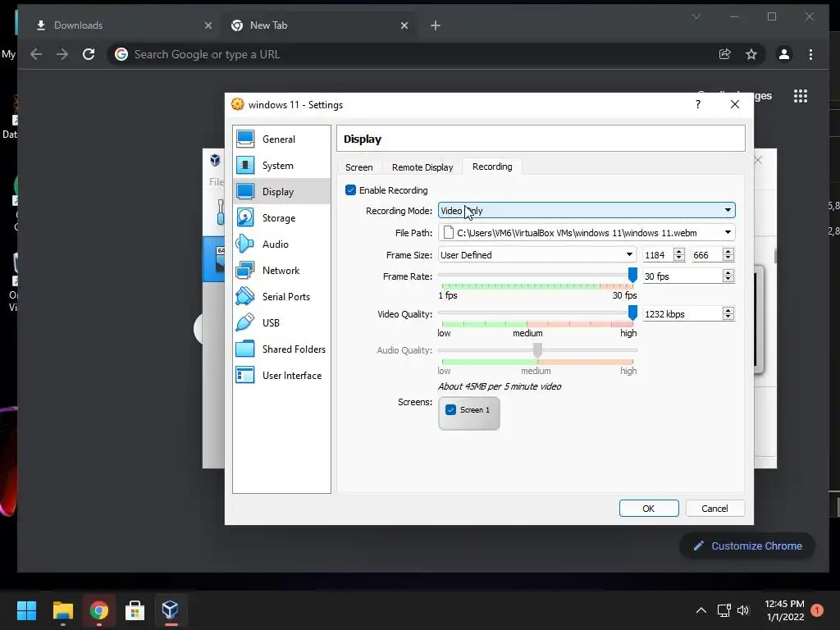This screenshot has height=630, width=840.
Task: Click the frame height 666 spinner
Action: (728, 255)
